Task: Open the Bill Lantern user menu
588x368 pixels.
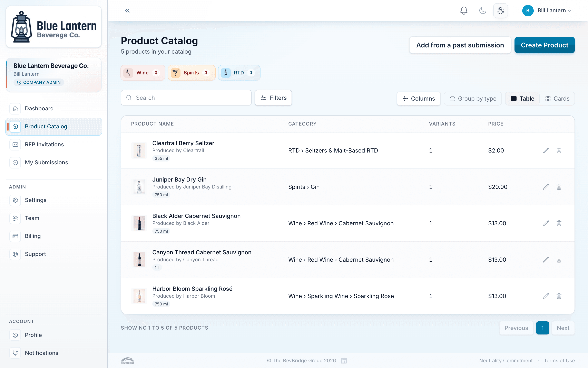Action: pyautogui.click(x=547, y=10)
